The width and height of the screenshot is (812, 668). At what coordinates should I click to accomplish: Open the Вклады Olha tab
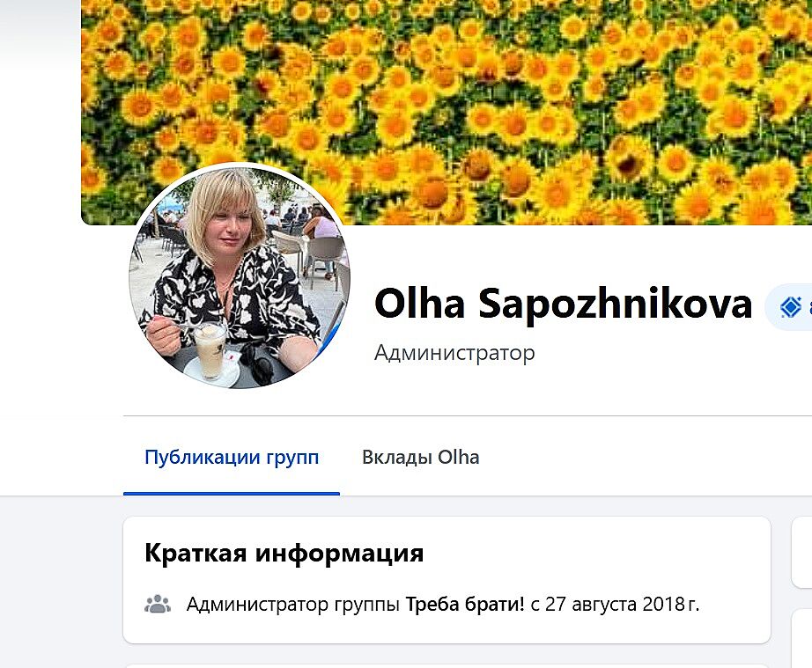coord(420,457)
